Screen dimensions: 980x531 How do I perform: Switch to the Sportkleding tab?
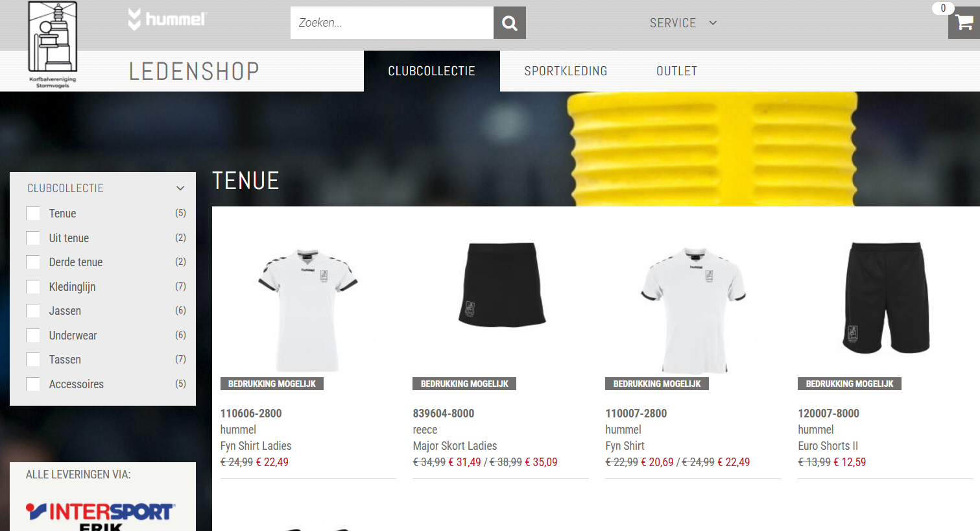566,71
